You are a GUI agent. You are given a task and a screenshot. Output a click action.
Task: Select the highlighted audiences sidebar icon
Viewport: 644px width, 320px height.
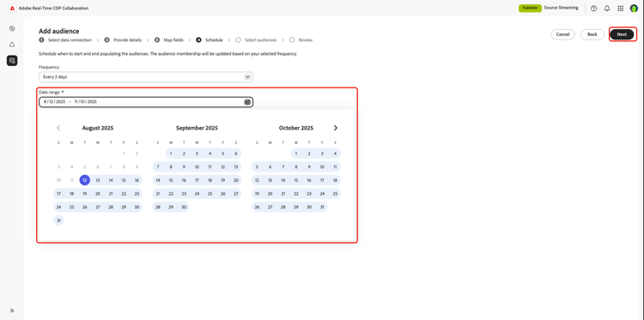pyautogui.click(x=12, y=61)
